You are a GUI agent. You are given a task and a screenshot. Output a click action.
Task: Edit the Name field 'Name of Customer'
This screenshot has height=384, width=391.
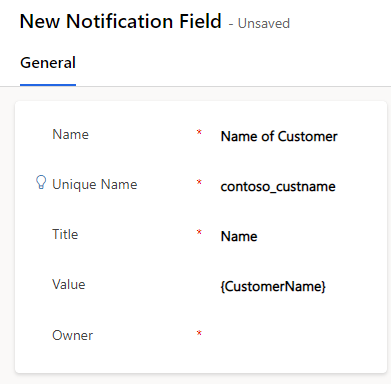tap(279, 136)
